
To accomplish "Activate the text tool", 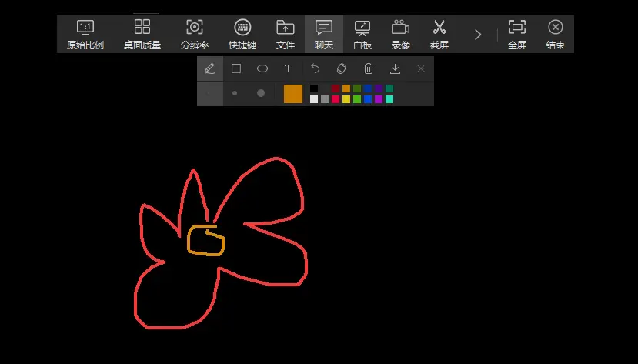I will pyautogui.click(x=289, y=68).
